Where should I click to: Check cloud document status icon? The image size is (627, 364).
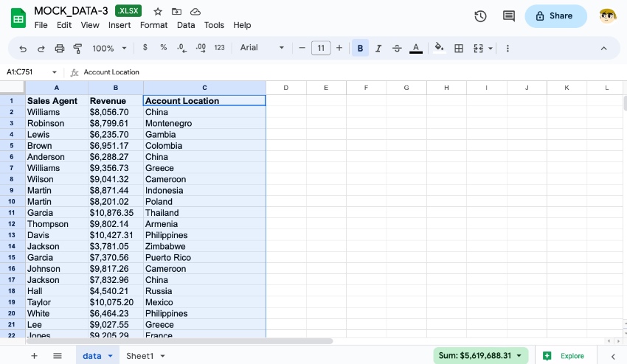[x=195, y=12]
